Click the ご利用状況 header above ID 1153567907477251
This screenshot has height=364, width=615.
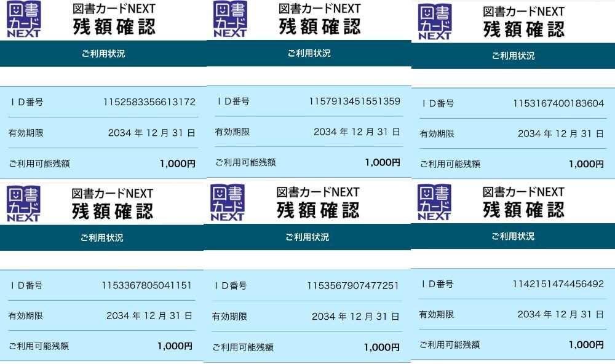coord(307,237)
